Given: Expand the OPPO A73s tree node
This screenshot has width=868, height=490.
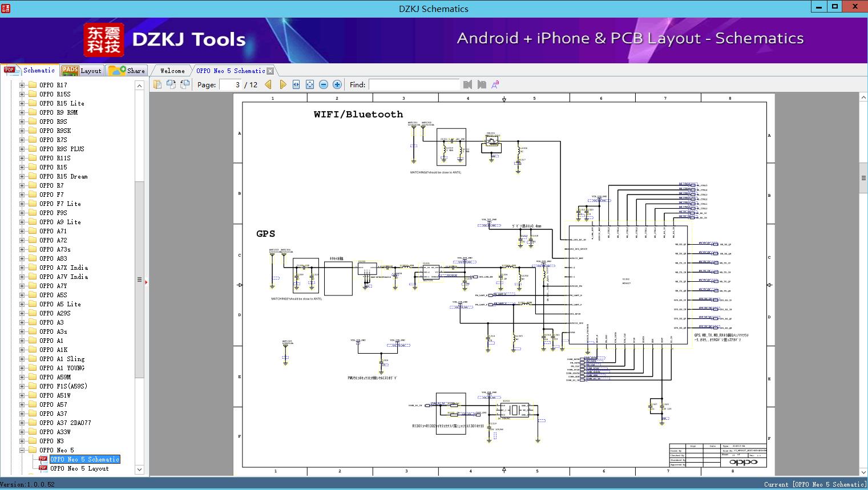Looking at the screenshot, I should tap(22, 249).
